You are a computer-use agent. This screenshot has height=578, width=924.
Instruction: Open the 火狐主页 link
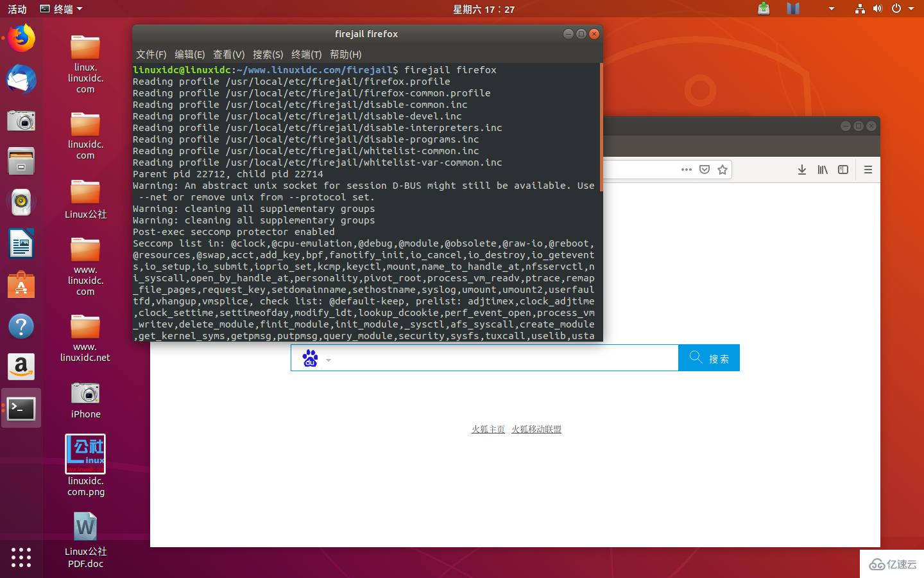pyautogui.click(x=488, y=429)
